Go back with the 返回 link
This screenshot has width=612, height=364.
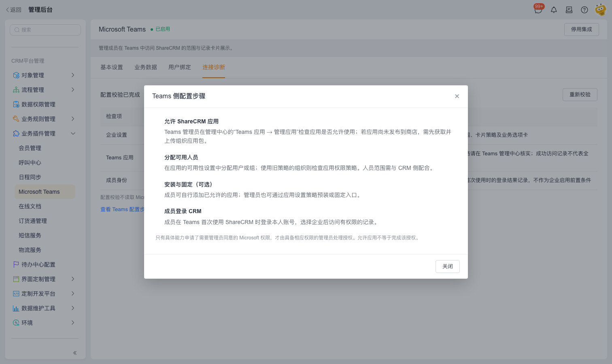coord(13,10)
